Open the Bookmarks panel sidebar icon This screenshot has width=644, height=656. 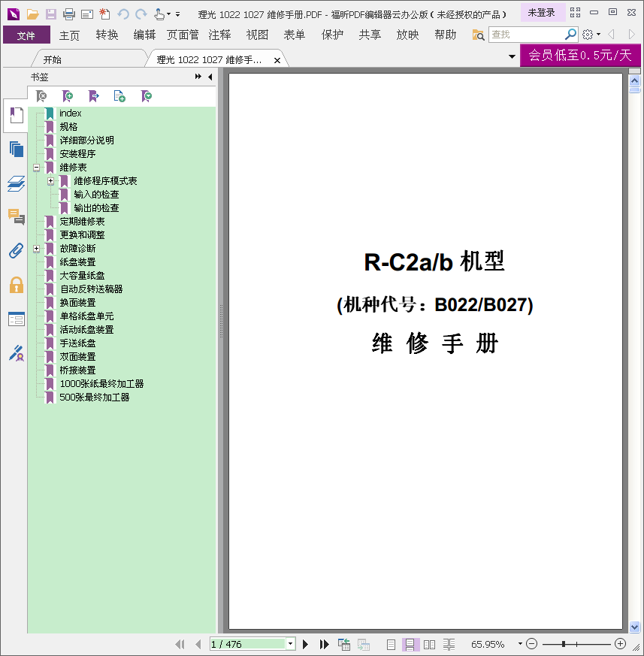pos(16,116)
